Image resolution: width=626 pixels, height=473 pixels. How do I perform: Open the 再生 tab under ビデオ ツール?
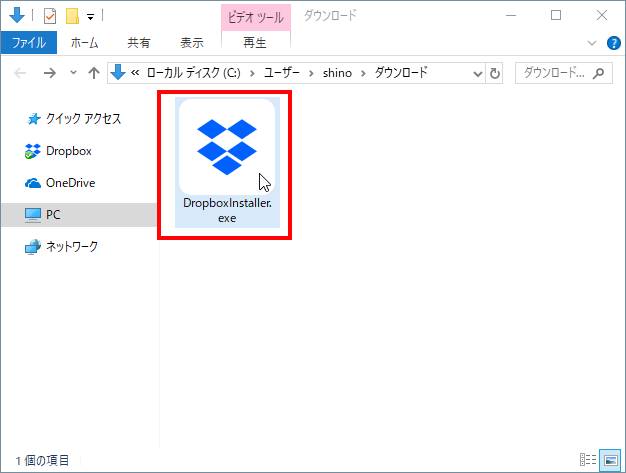click(255, 42)
